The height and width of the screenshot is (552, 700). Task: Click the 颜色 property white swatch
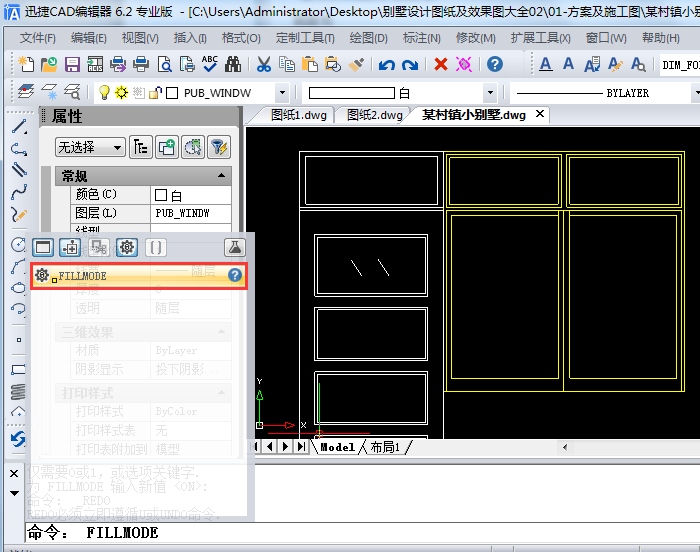pyautogui.click(x=161, y=195)
